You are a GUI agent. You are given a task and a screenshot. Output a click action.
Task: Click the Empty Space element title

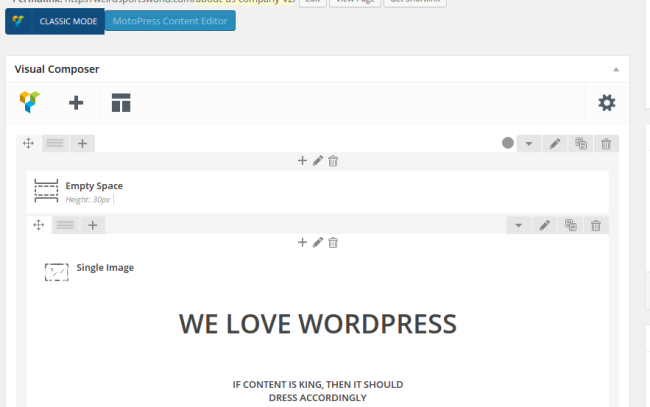(94, 186)
